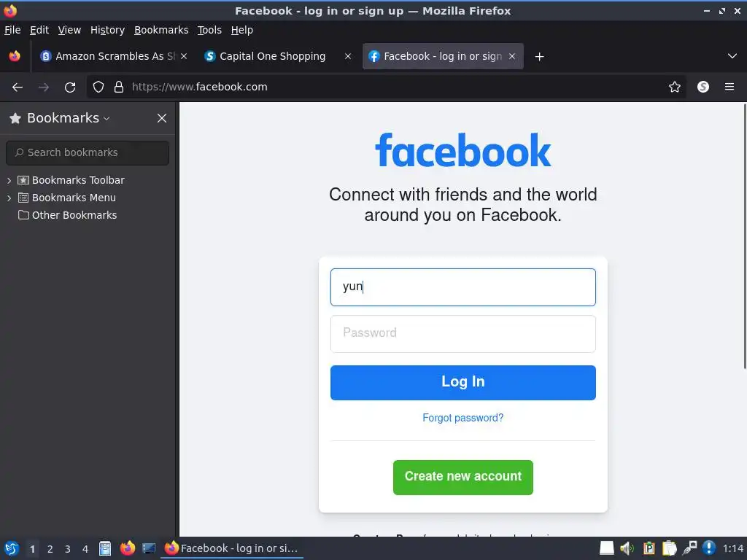Click the volume speaker tray icon
747x560 pixels.
click(627, 548)
